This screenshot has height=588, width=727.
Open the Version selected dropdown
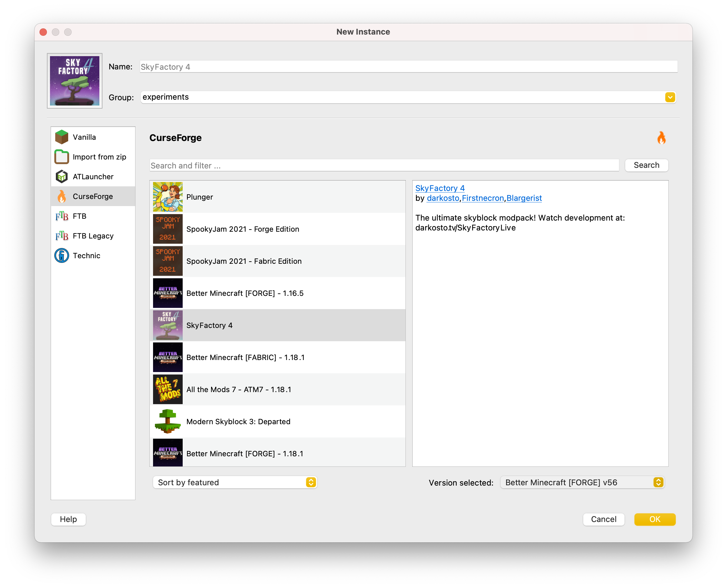click(x=582, y=482)
